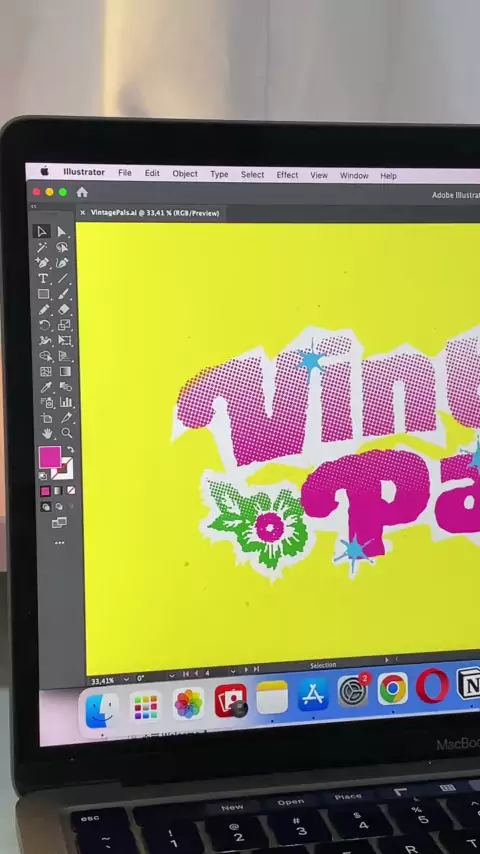Select the Eyedropper tool
This screenshot has height=854, width=480.
click(46, 387)
